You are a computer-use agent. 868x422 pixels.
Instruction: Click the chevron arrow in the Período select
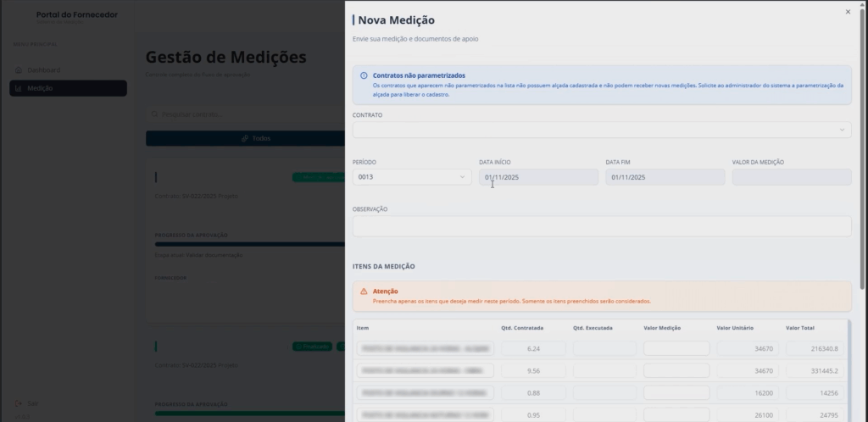coord(462,177)
